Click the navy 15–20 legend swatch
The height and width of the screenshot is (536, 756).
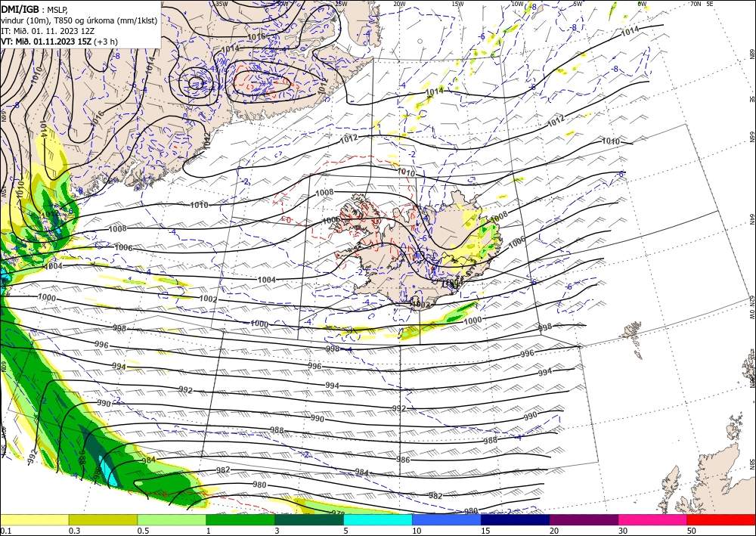(515, 519)
